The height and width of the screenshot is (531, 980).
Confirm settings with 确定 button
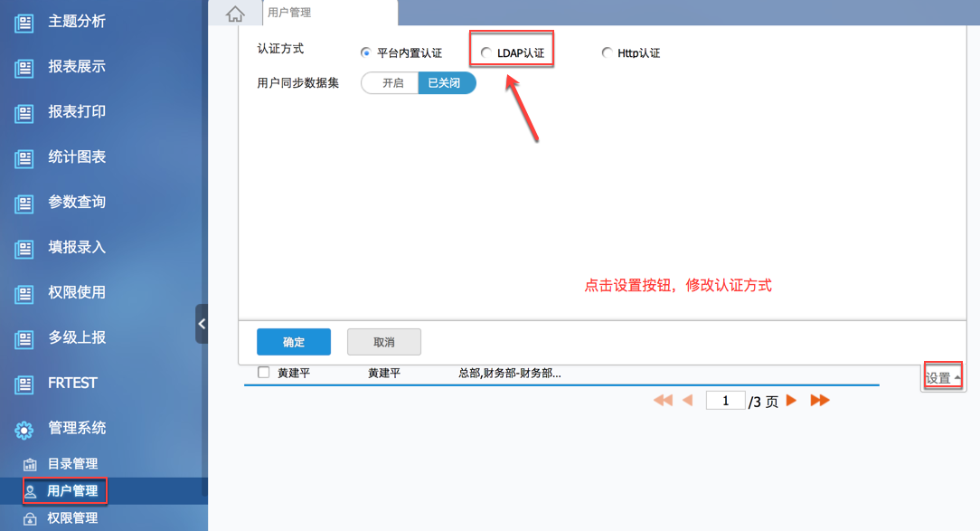pyautogui.click(x=294, y=342)
